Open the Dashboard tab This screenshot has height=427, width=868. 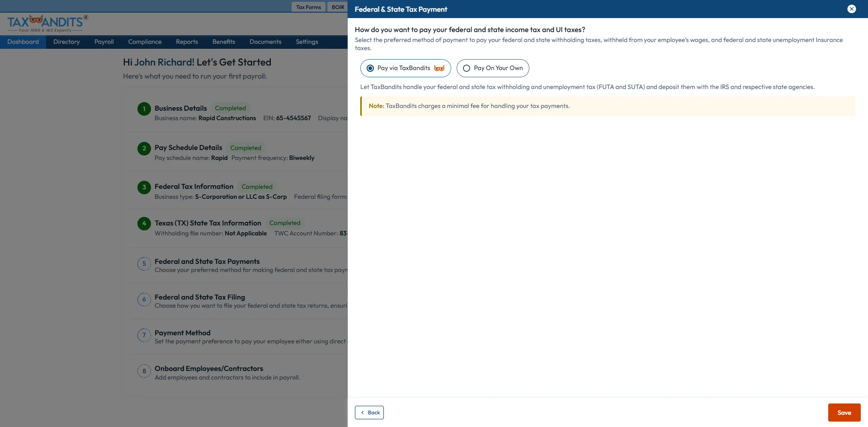[x=23, y=42]
